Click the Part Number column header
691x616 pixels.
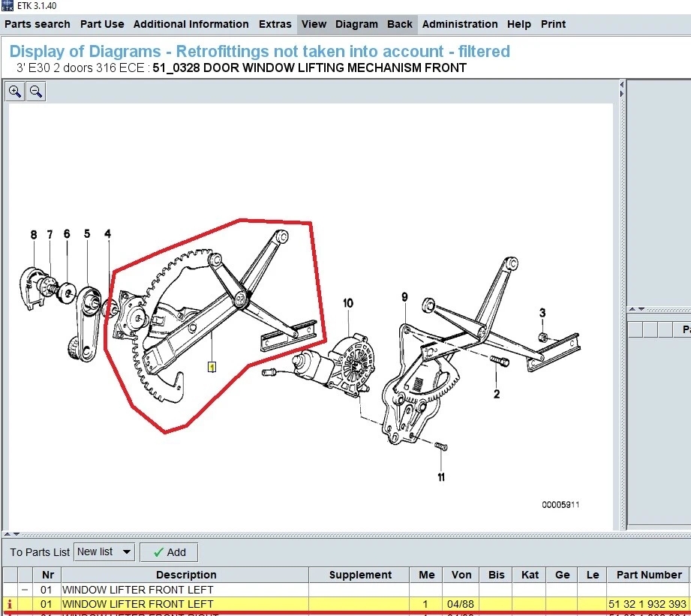click(x=649, y=575)
